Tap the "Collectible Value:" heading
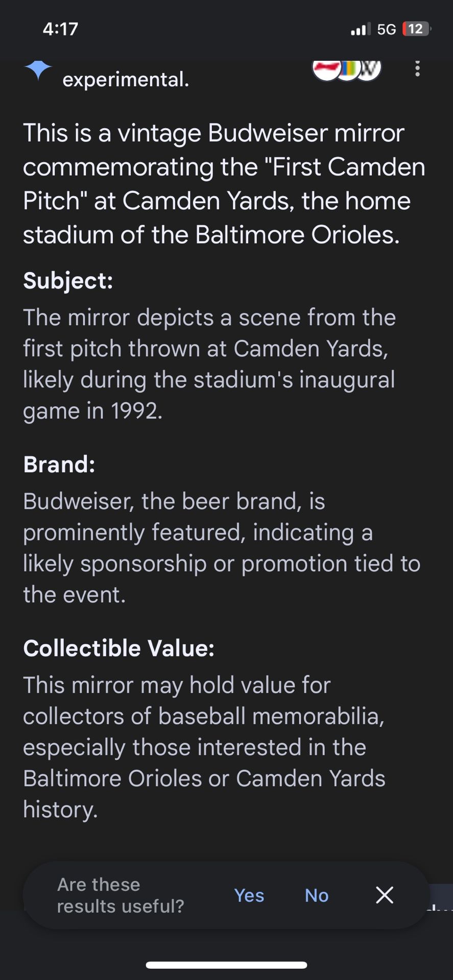453x980 pixels. click(118, 648)
